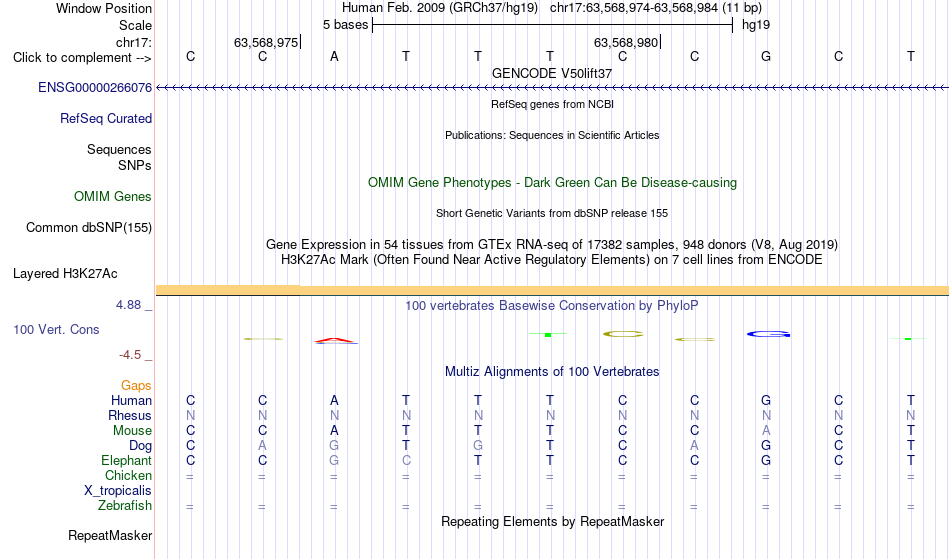Click the GTEx Gene Expression track title
Screen dimensions: 950x559
[x=552, y=245]
